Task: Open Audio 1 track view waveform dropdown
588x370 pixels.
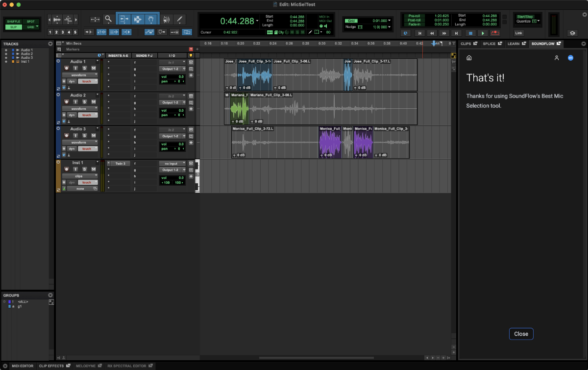Action: 80,75
